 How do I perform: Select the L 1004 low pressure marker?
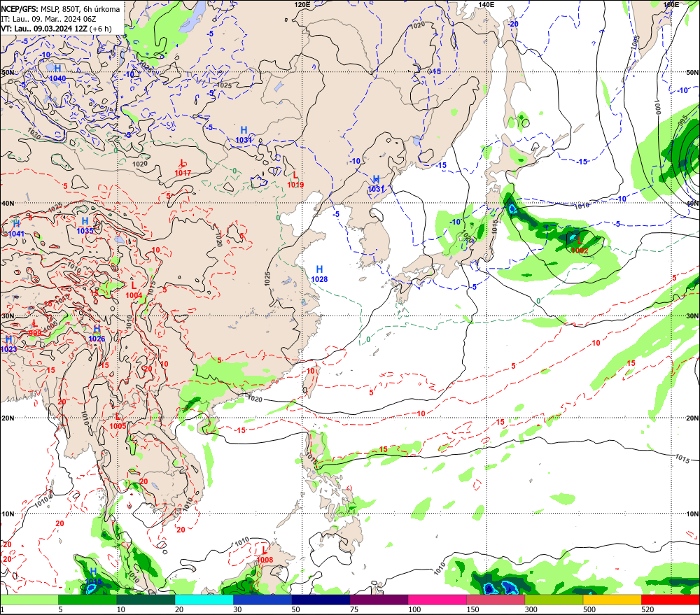(x=134, y=290)
